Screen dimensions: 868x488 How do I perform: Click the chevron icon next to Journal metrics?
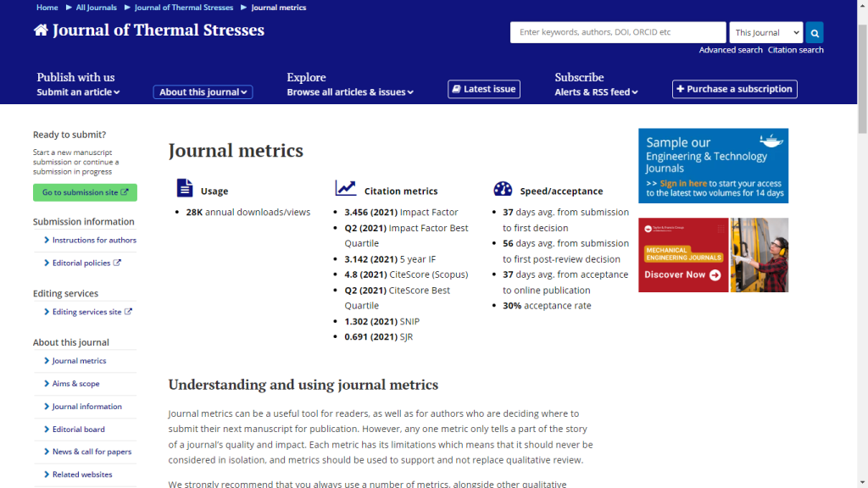[x=47, y=361]
